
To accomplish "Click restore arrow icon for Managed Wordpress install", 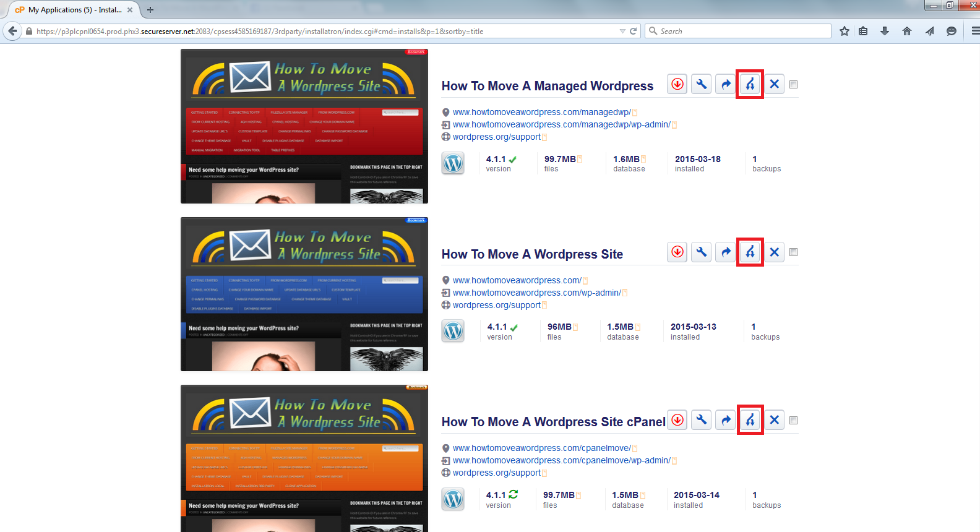I will point(726,84).
